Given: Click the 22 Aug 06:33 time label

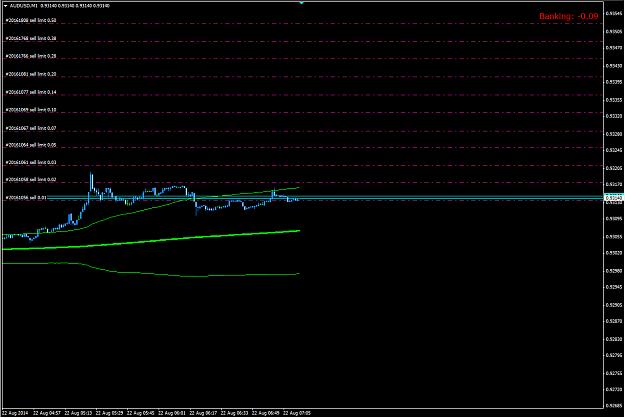Looking at the screenshot, I should 234,413.
